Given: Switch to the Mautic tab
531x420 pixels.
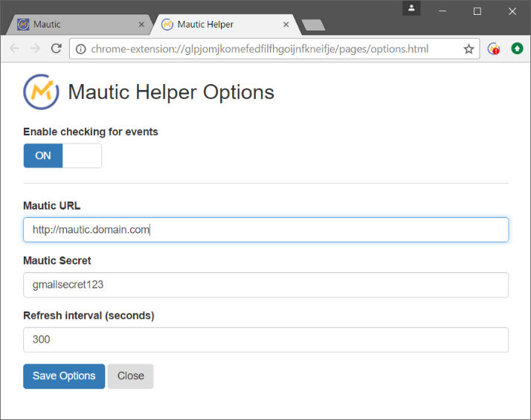Looking at the screenshot, I should click(74, 25).
